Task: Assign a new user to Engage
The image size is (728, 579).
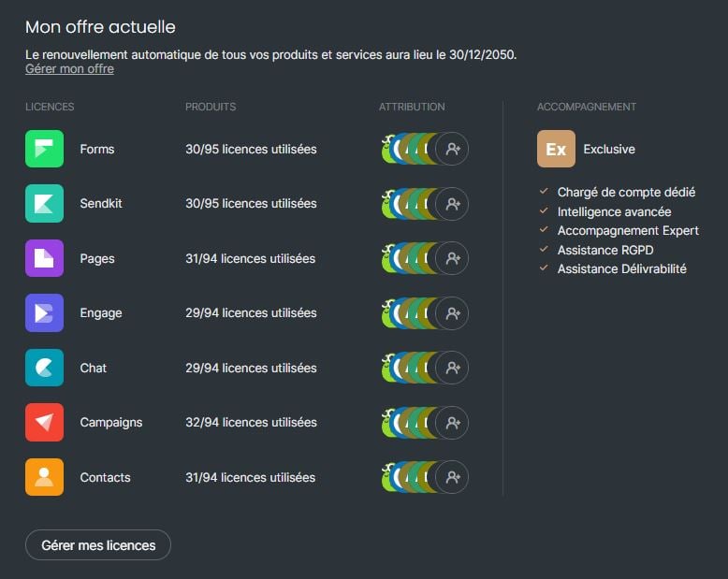Action: coord(453,313)
